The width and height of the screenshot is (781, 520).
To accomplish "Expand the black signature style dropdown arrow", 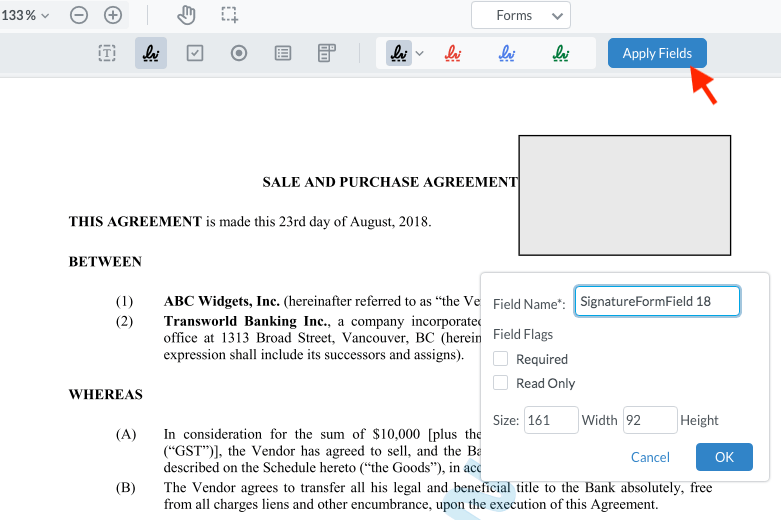I will pyautogui.click(x=420, y=54).
